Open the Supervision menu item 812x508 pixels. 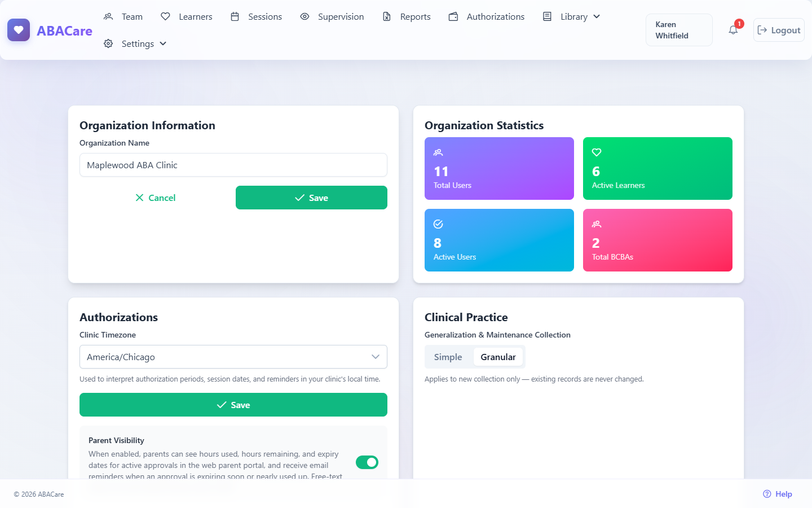(x=332, y=16)
